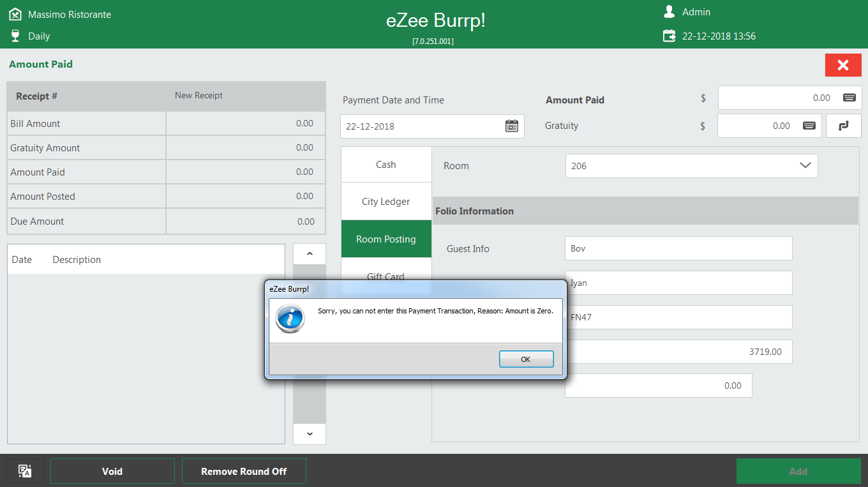Click the Bill Amount row label
Viewport: 868px width, 487px height.
(35, 124)
